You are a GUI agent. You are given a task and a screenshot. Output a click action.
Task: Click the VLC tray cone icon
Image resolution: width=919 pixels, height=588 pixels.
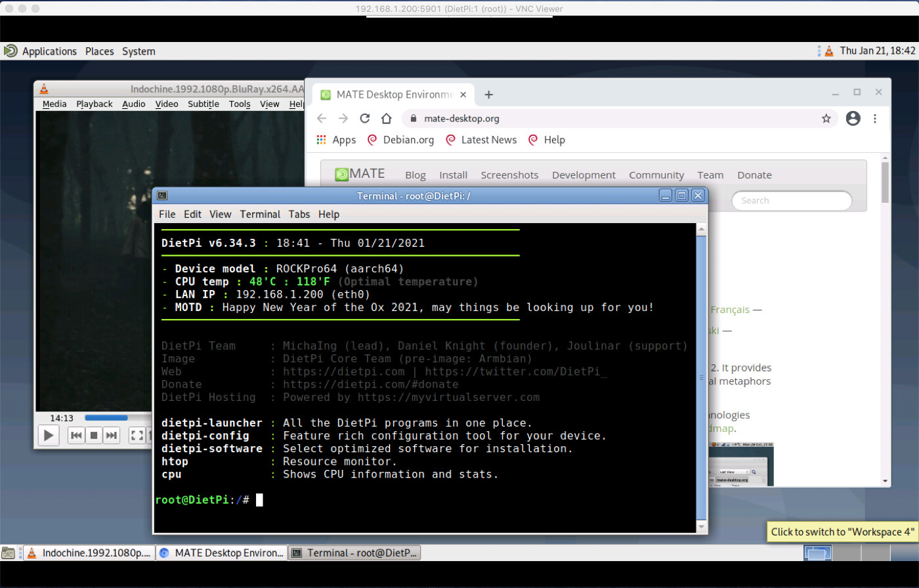[x=829, y=51]
